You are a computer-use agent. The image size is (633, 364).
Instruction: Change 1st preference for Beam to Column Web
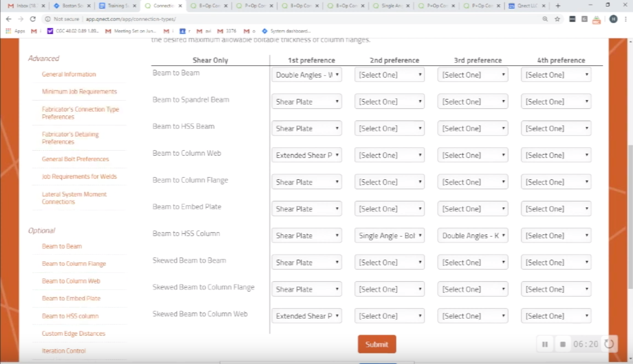tap(306, 155)
